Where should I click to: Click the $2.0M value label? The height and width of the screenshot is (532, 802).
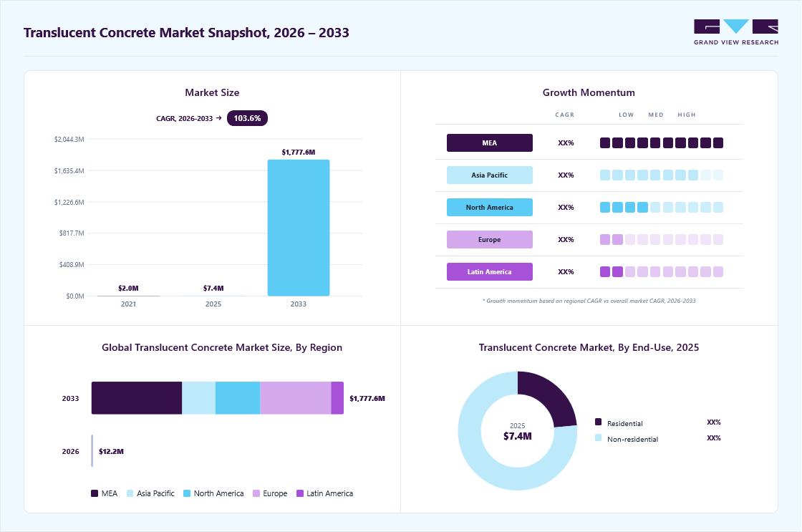tap(128, 289)
